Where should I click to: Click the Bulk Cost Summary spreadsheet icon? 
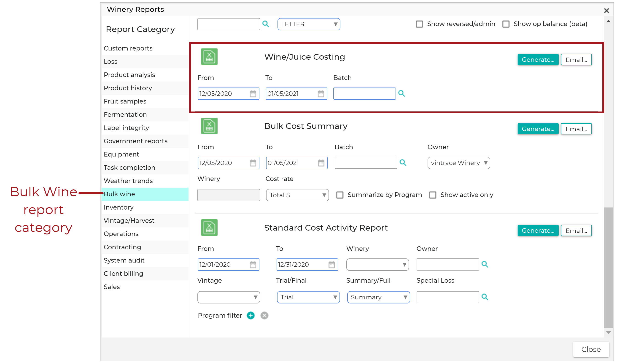pos(209,126)
